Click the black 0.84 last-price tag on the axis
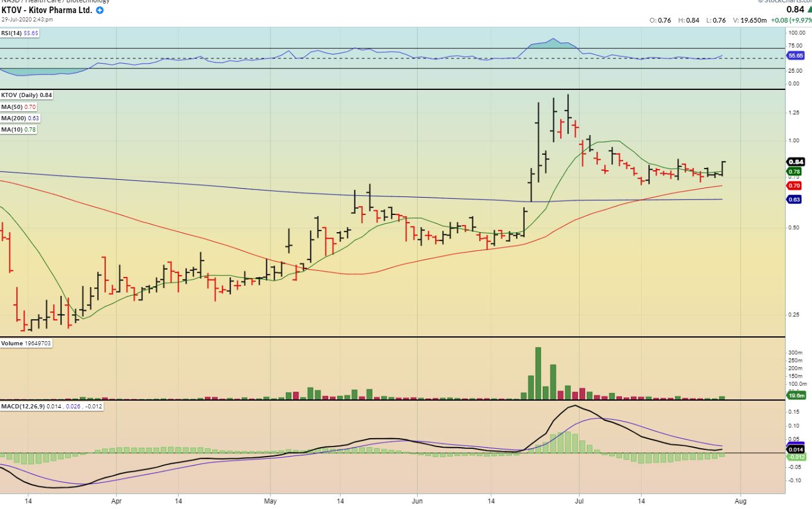812x509 pixels. pos(796,161)
